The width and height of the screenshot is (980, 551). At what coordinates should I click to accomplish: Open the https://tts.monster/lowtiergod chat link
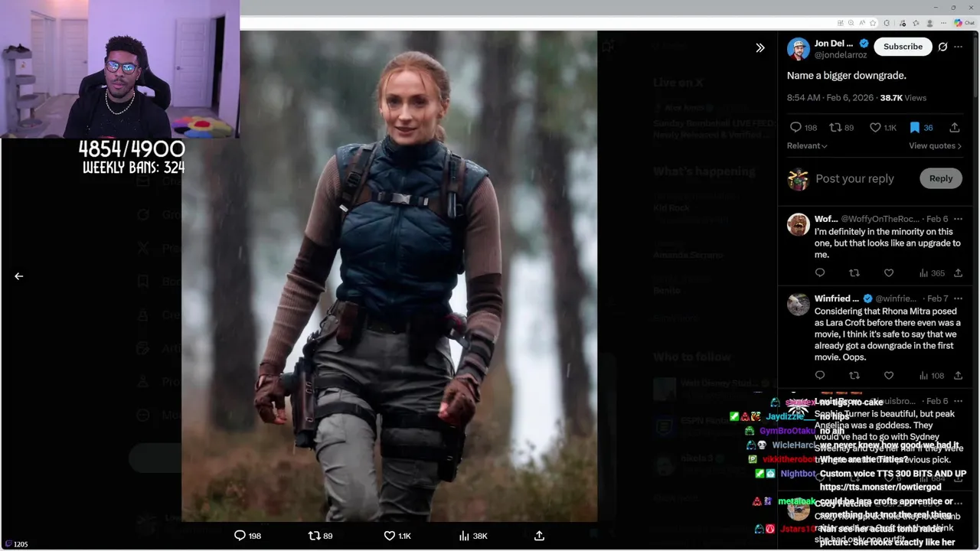coord(882,487)
